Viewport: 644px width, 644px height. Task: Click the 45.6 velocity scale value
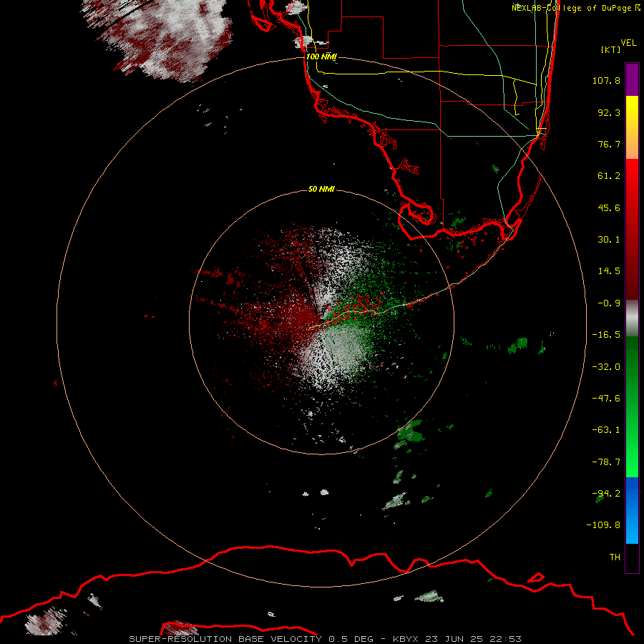609,208
